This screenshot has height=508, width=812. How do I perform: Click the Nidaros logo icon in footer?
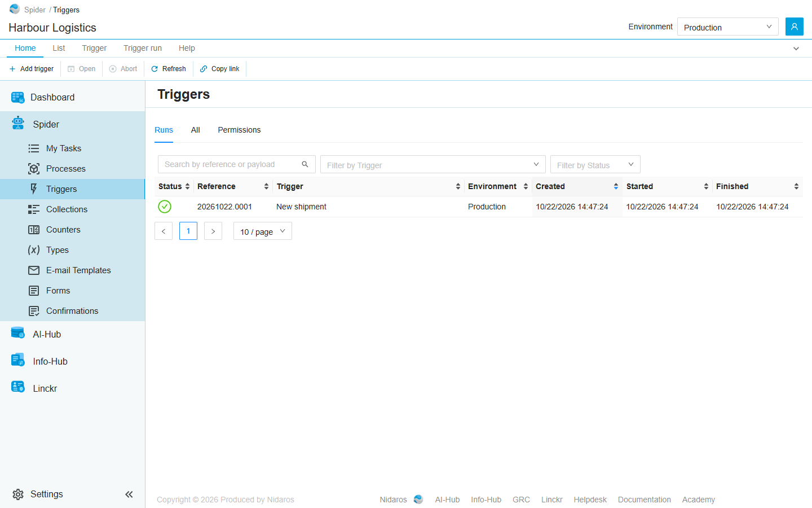pyautogui.click(x=418, y=500)
